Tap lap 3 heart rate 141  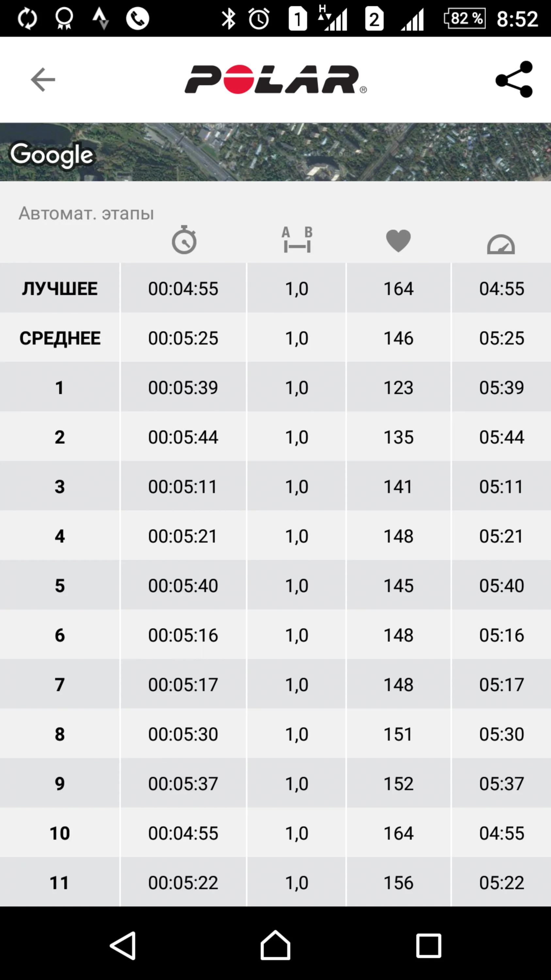(398, 486)
